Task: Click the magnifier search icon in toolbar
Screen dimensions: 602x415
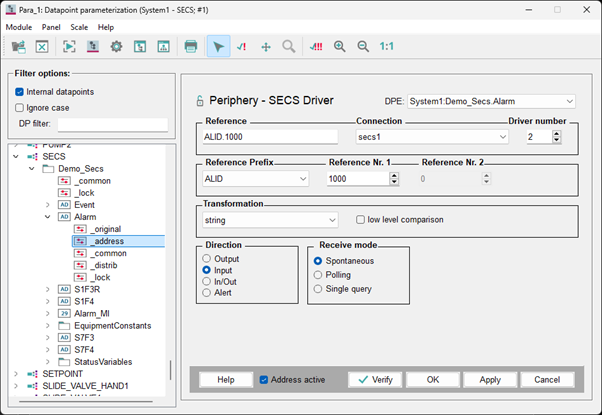Action: click(288, 47)
